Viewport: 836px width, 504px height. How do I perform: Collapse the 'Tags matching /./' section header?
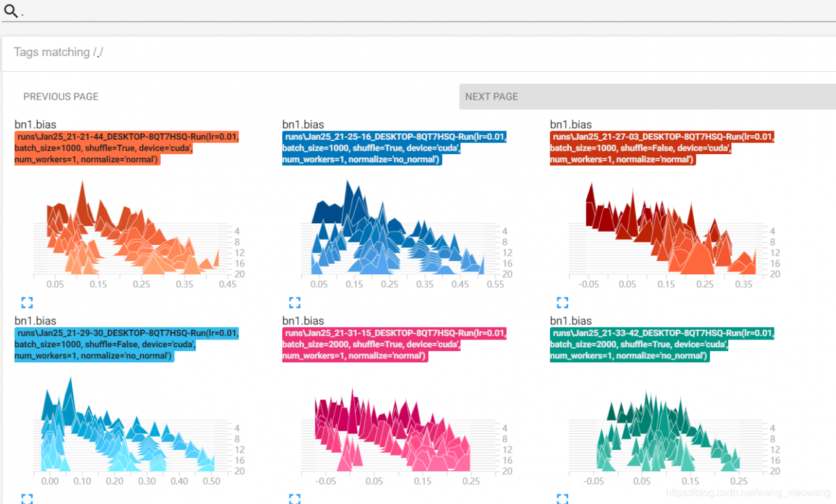coord(419,52)
